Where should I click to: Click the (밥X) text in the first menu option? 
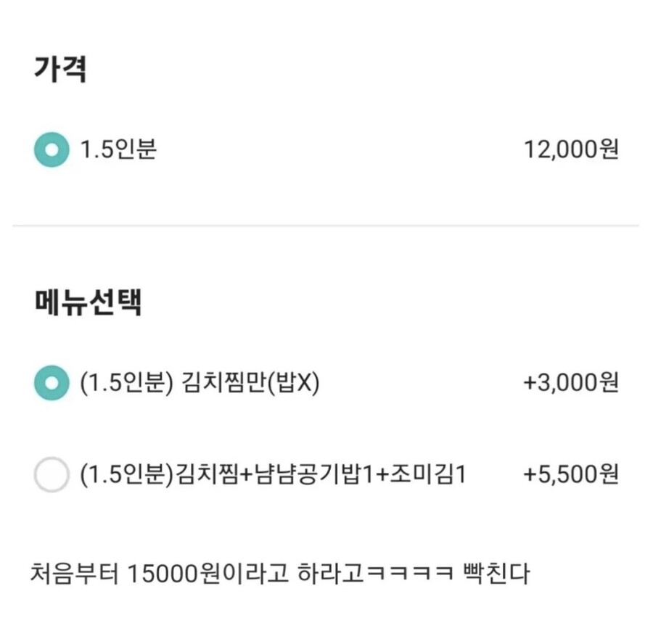click(293, 383)
